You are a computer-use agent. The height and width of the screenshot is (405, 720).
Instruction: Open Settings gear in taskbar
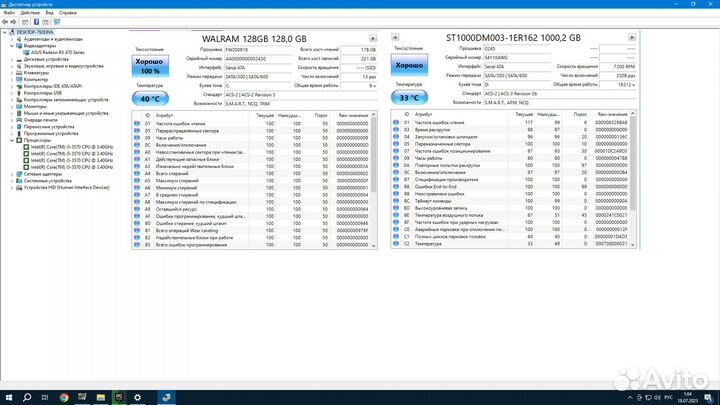click(x=137, y=397)
